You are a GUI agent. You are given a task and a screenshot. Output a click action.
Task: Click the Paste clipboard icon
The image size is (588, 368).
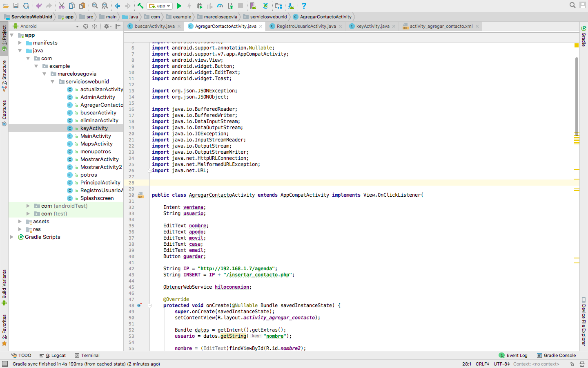tap(82, 6)
